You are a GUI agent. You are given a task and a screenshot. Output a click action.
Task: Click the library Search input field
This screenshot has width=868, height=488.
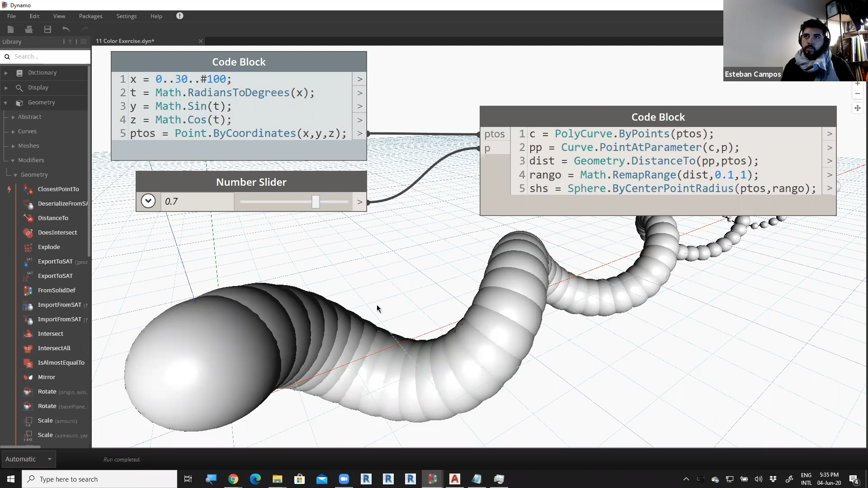point(50,56)
